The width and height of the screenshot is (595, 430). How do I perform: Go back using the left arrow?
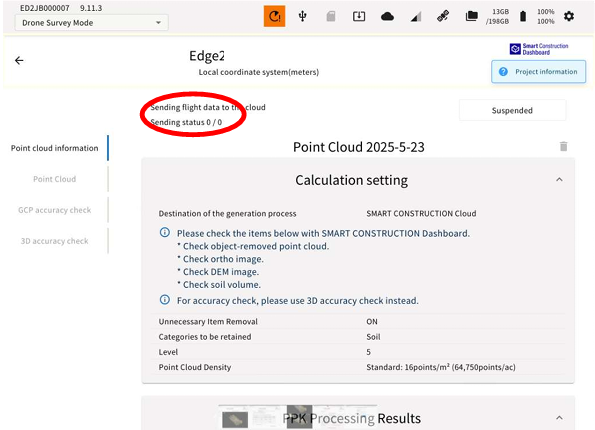click(19, 60)
